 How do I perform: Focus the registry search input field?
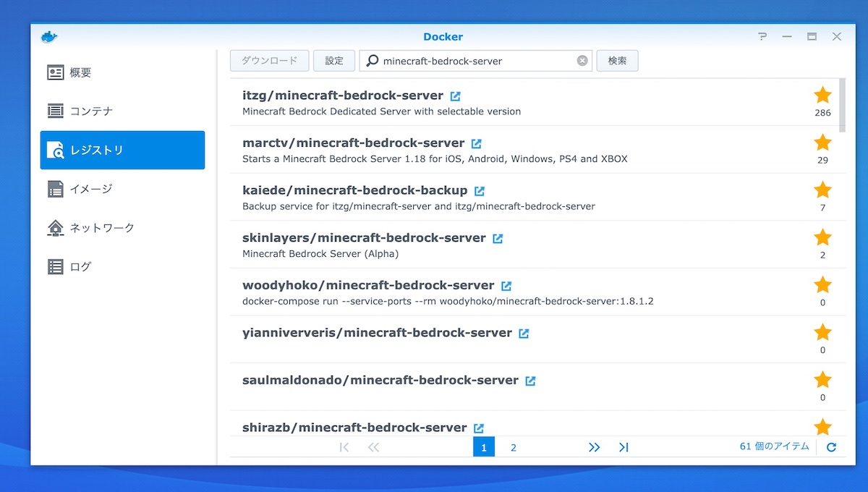476,61
